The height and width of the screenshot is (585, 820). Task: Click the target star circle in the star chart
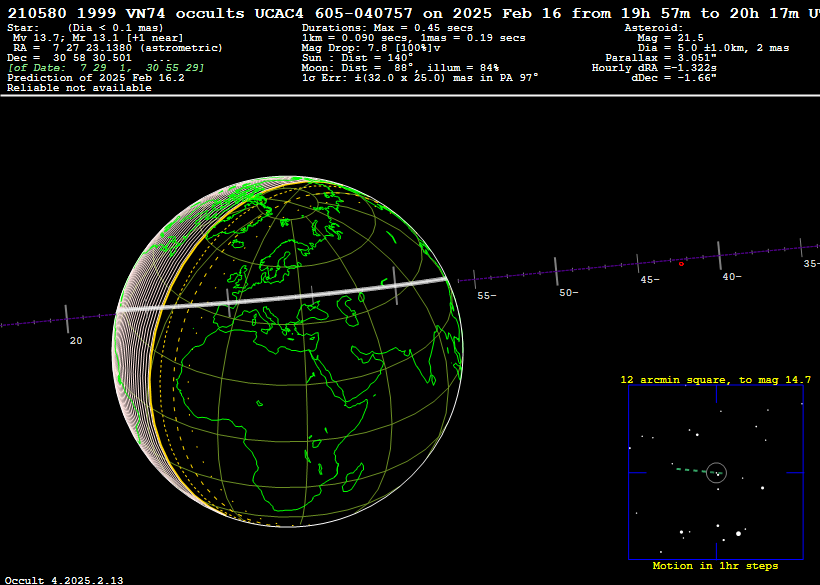pyautogui.click(x=716, y=473)
